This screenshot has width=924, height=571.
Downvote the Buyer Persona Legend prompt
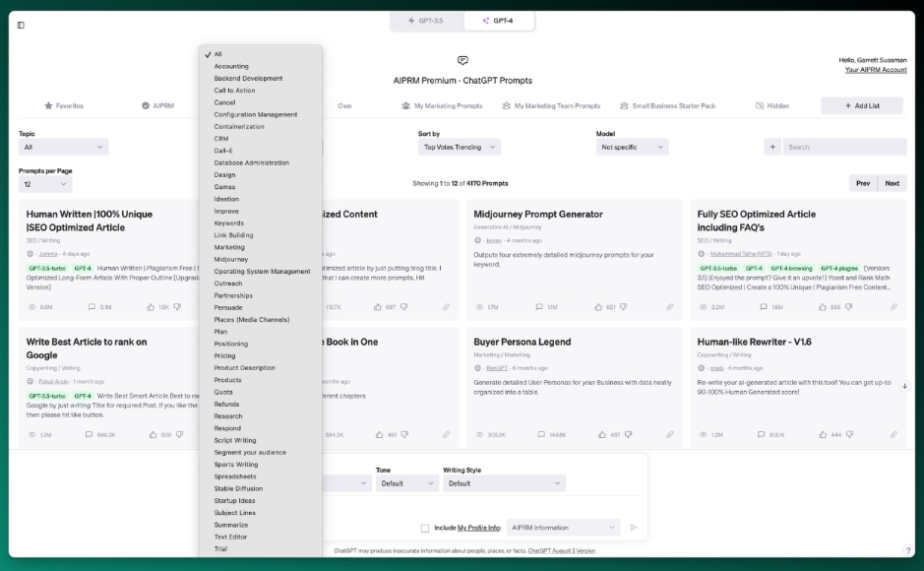[x=628, y=435]
